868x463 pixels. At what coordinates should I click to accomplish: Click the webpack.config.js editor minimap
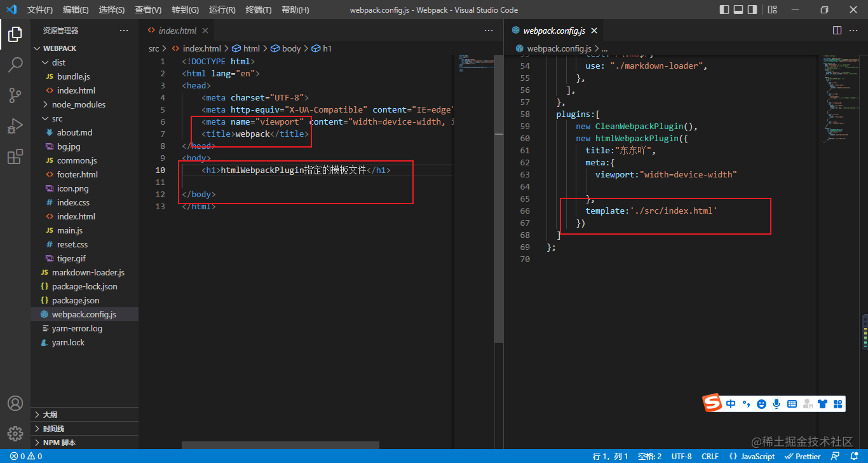tap(841, 99)
